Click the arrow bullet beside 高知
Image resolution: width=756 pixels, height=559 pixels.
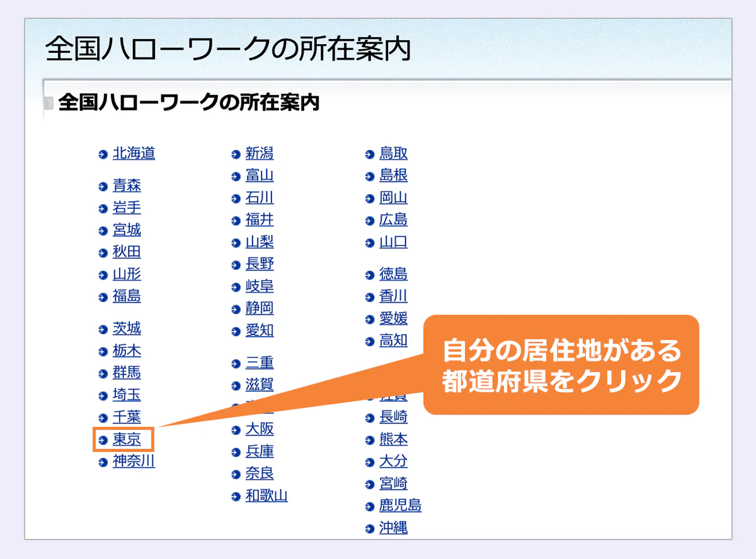click(370, 342)
